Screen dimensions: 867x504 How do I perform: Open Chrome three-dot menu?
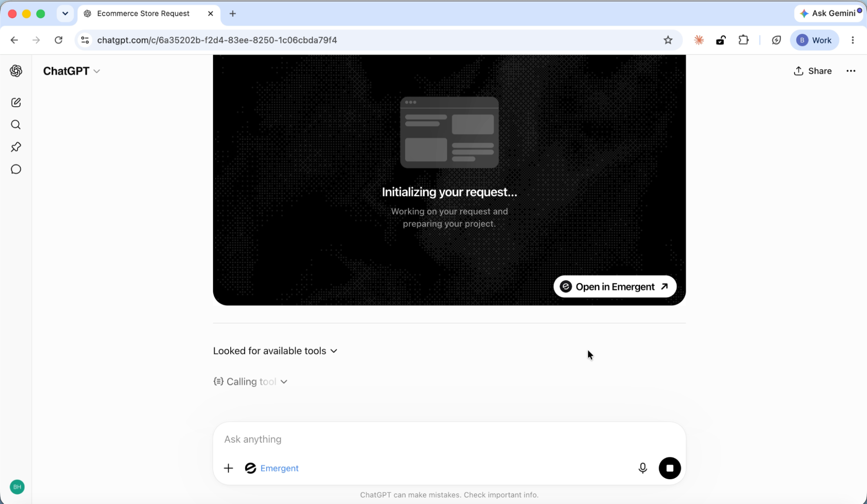[852, 40]
